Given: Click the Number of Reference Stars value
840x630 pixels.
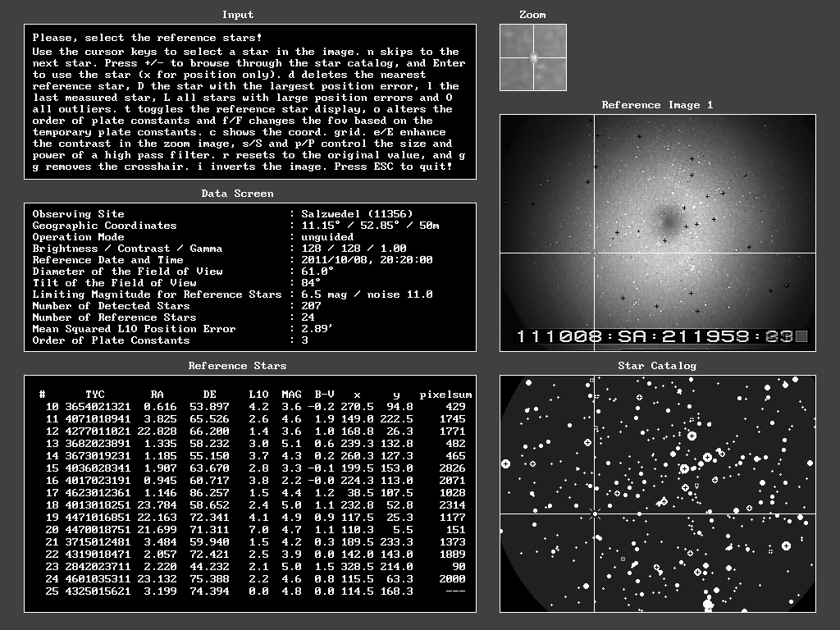Looking at the screenshot, I should 308,317.
